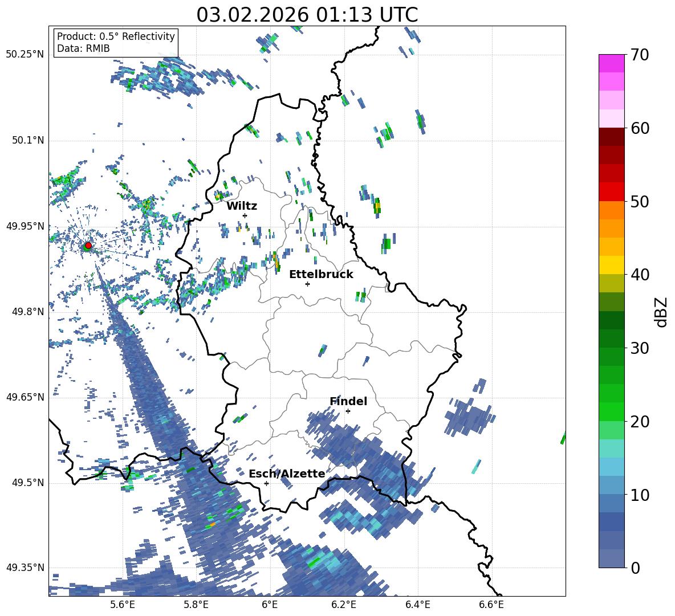This screenshot has height=616, width=675.
Task: Click the cross marker below Esch/Alzette
Action: (266, 483)
